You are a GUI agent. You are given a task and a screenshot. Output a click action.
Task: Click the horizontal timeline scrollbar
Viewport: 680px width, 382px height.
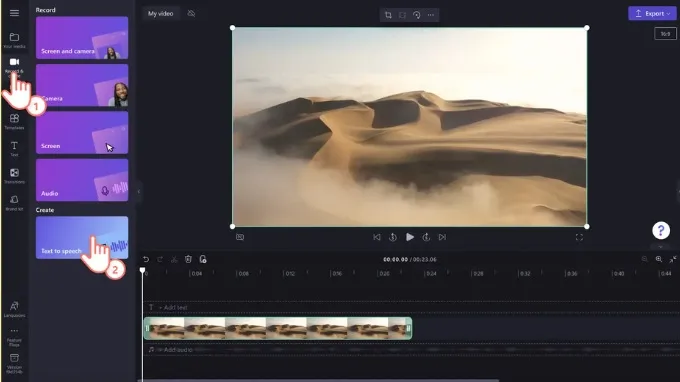pyautogui.click(x=319, y=380)
